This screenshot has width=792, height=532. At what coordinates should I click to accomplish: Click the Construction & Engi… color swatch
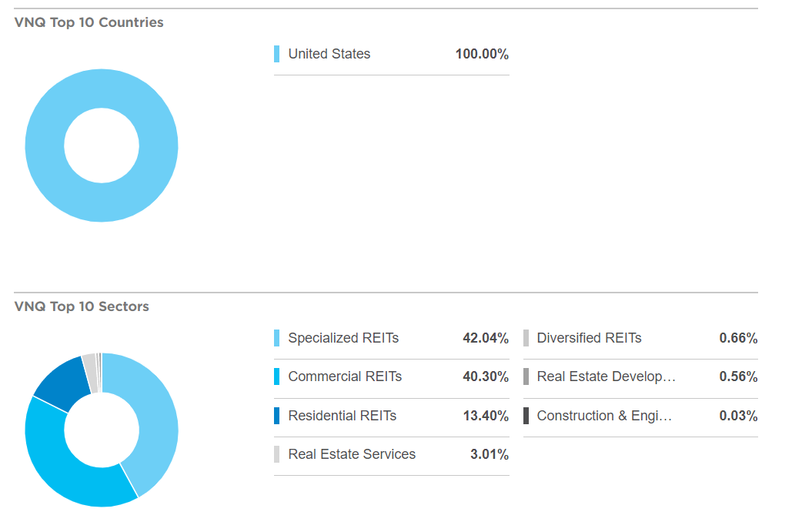tap(526, 416)
